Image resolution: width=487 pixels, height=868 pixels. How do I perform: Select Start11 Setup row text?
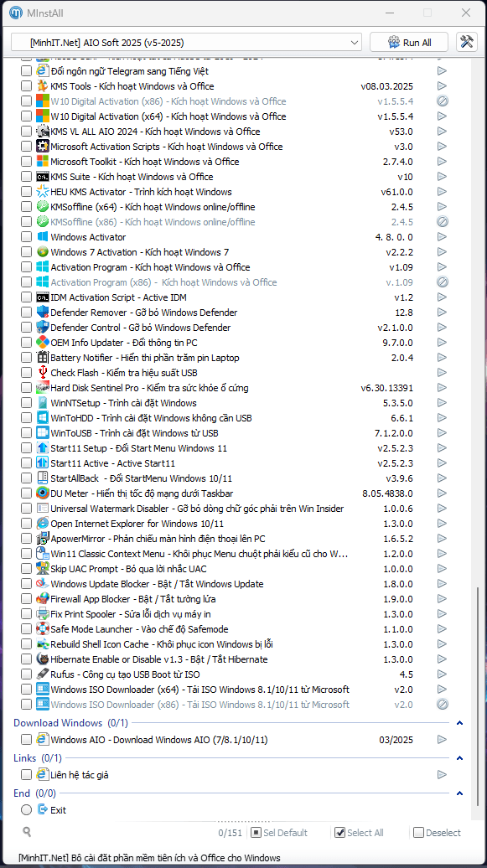coord(138,448)
